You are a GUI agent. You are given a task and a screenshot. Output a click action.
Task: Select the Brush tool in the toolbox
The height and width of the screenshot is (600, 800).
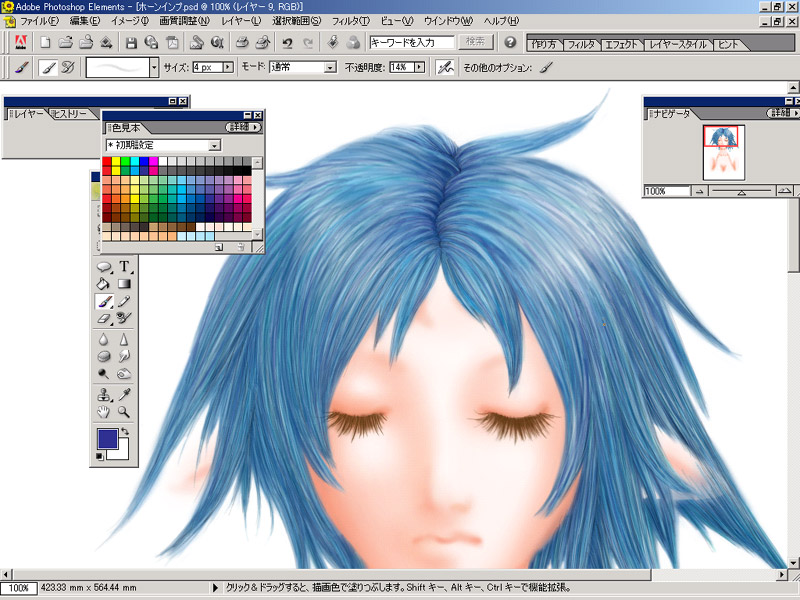(104, 302)
